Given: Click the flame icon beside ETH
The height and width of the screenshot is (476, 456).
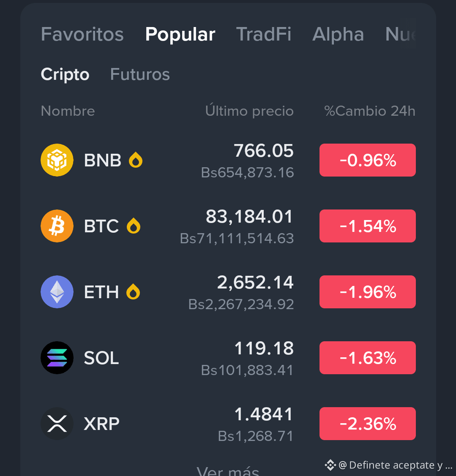Looking at the screenshot, I should (133, 292).
